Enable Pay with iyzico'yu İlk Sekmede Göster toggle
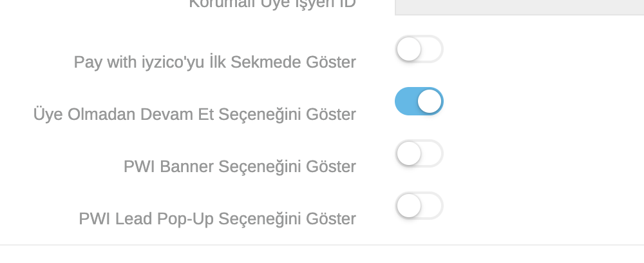Screen dimensions: 644x263 point(419,49)
